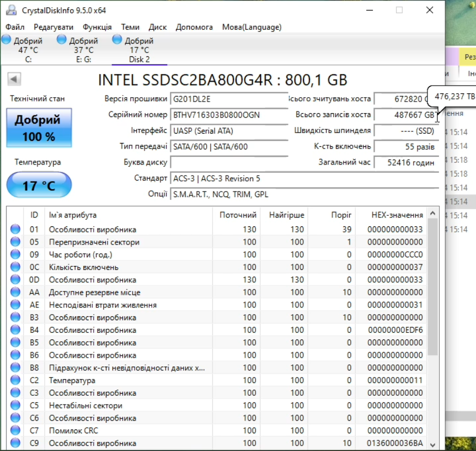Click status icon of attribute C5 Нестабільні сектори
Viewport: 476px width, 451px height.
15,405
